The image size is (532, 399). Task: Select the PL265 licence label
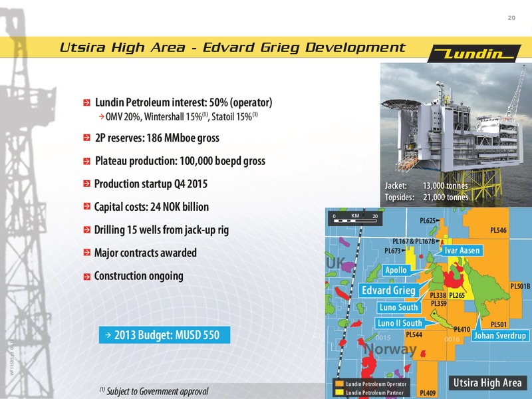457,295
